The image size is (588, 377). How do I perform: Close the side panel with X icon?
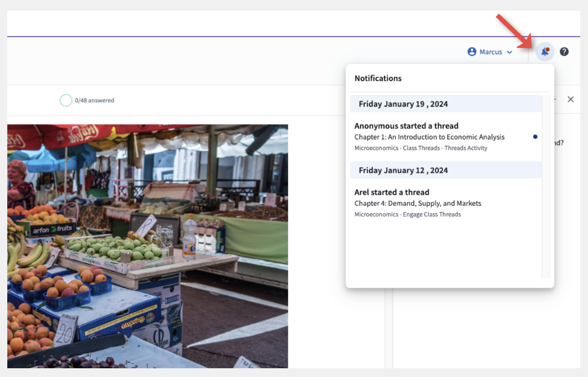point(571,99)
